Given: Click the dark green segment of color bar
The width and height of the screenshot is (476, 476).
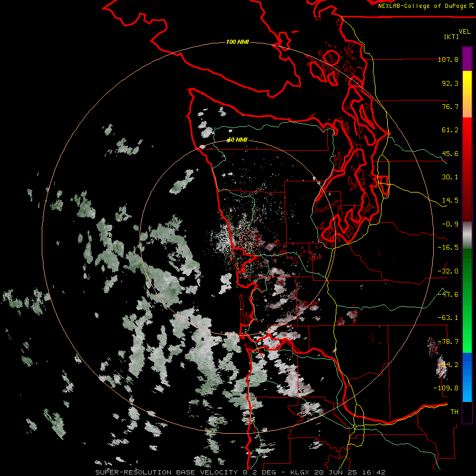Looking at the screenshot, I should 467,264.
